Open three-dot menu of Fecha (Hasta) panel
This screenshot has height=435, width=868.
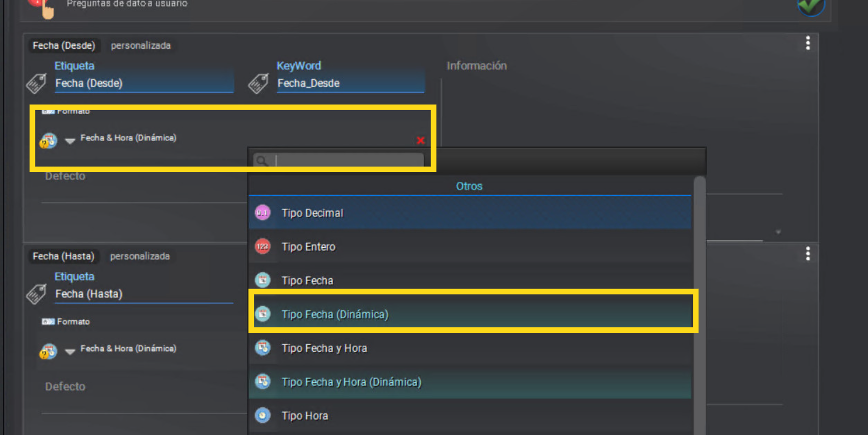coord(807,254)
